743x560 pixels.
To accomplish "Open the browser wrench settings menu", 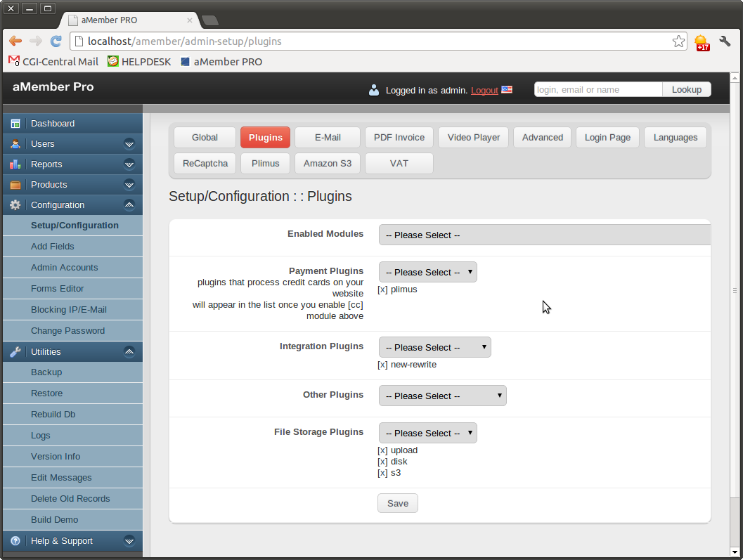I will click(725, 41).
